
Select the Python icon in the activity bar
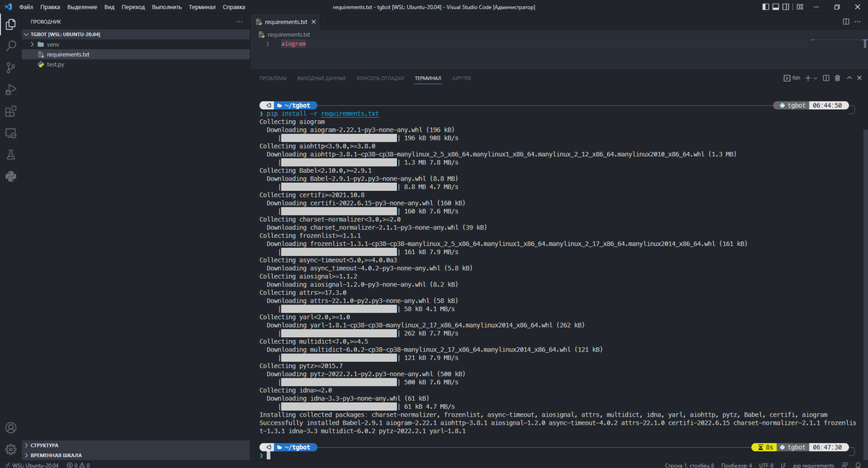pos(10,176)
